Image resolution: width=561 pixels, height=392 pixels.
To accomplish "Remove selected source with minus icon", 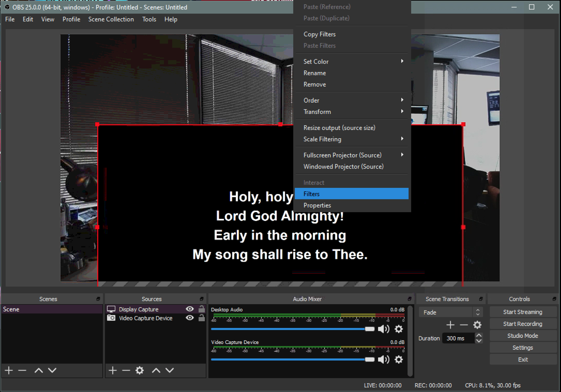I will pos(126,370).
